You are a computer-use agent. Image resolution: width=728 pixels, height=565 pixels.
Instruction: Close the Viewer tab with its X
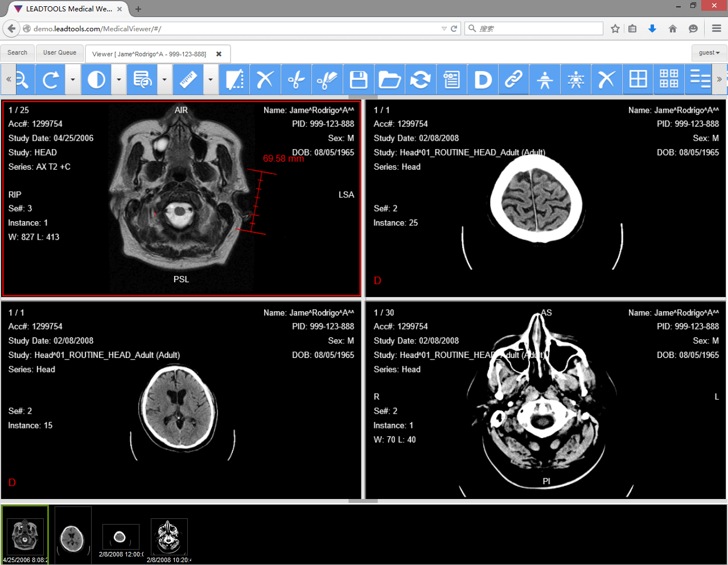coord(219,54)
